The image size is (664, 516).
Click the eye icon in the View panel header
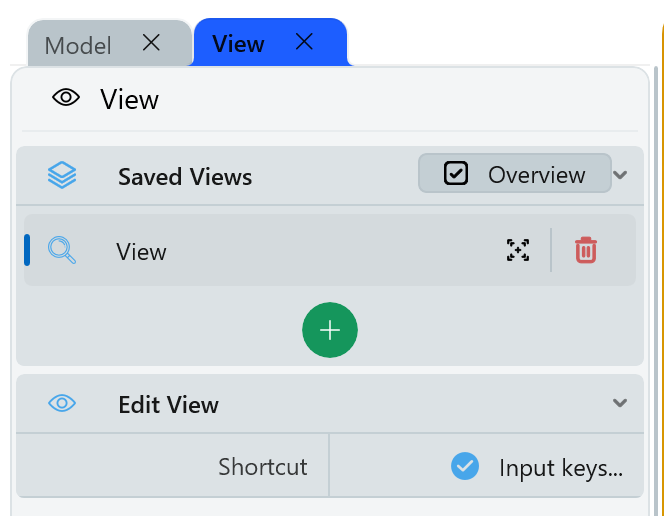tap(66, 98)
